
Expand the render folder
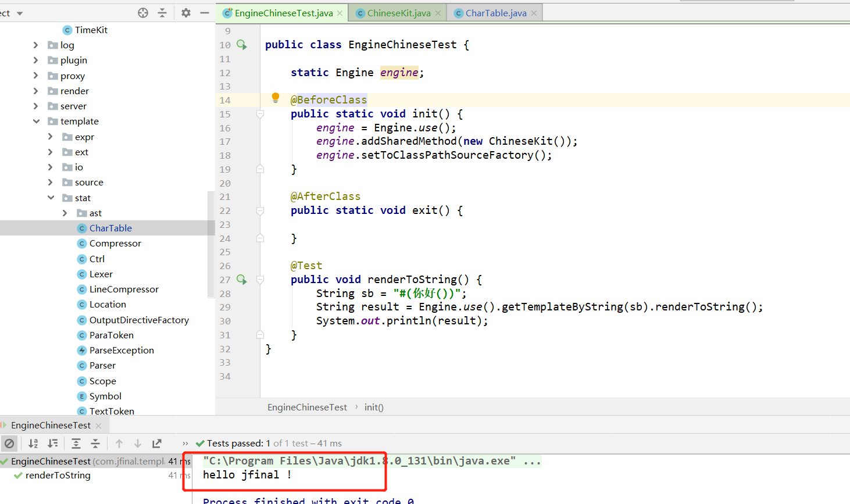tap(36, 91)
